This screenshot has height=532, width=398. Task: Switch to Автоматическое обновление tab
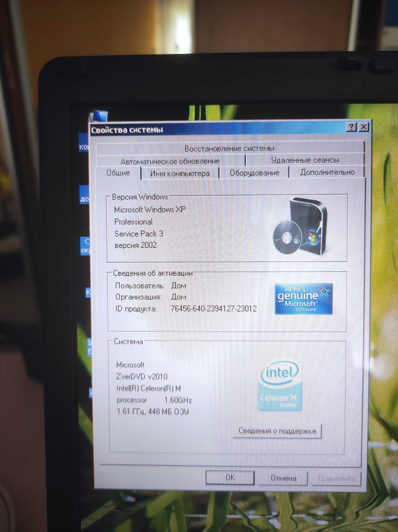pos(170,161)
